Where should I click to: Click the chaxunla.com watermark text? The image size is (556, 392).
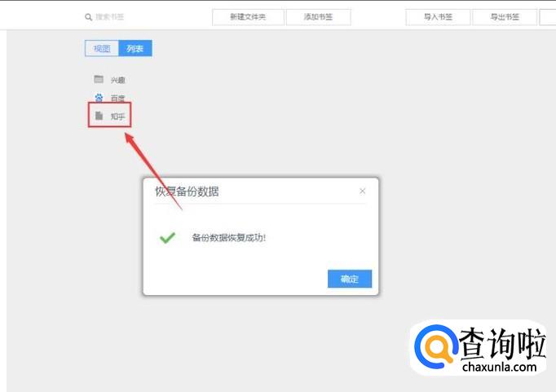point(499,367)
